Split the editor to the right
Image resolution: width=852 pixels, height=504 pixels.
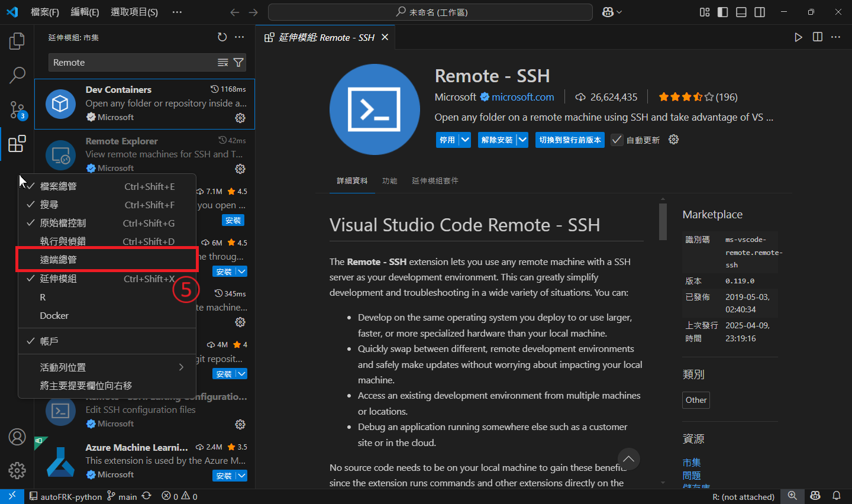818,37
